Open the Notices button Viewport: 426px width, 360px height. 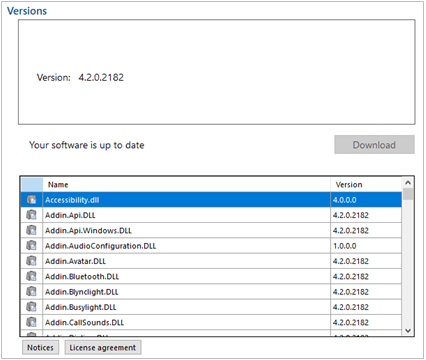40,347
